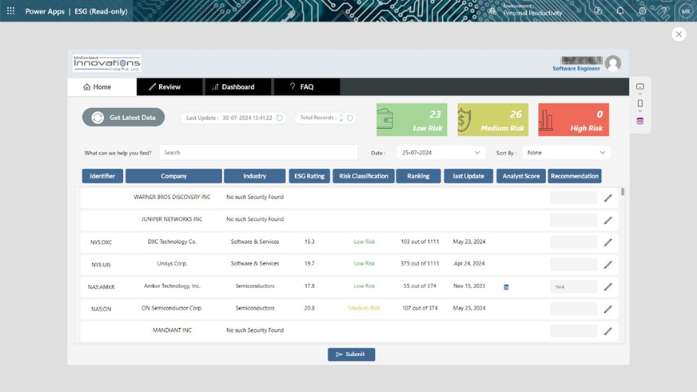Screen dimensions: 697x392
Task: Click Get Latest Data button
Action: click(123, 117)
